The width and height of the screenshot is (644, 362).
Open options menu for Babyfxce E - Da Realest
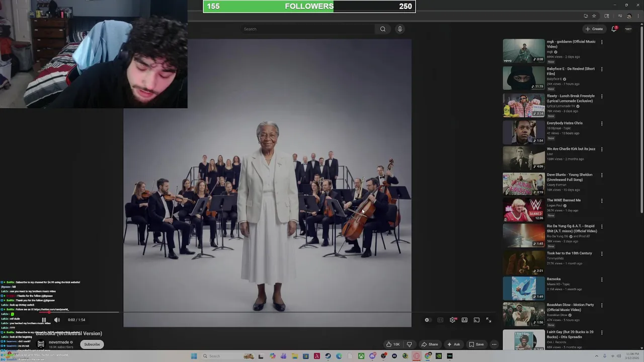pyautogui.click(x=602, y=69)
